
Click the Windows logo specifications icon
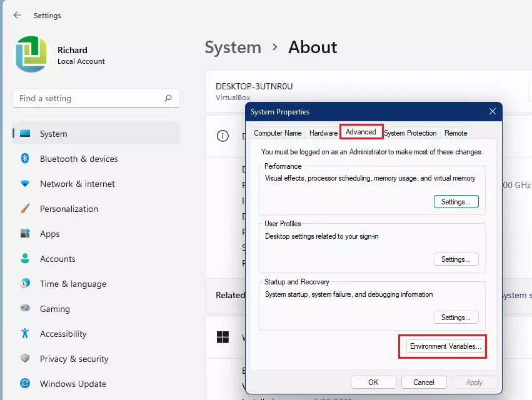pyautogui.click(x=223, y=337)
